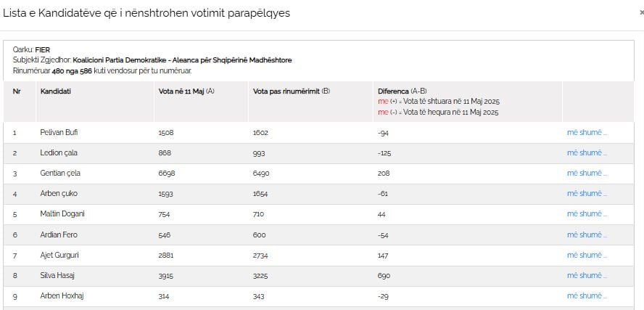Open 'më shumë' for Maltin Dogani
644x310 pixels.
pyautogui.click(x=587, y=213)
